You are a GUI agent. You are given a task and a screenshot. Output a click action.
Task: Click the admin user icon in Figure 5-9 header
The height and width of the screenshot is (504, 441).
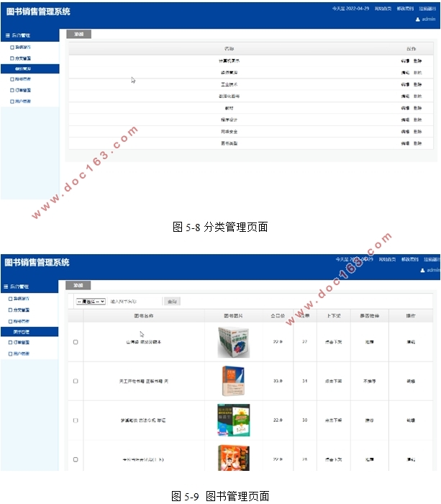[x=422, y=270]
